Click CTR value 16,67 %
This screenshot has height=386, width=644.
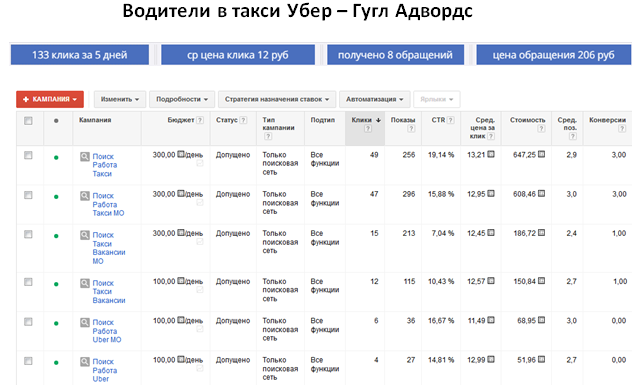[441, 321]
